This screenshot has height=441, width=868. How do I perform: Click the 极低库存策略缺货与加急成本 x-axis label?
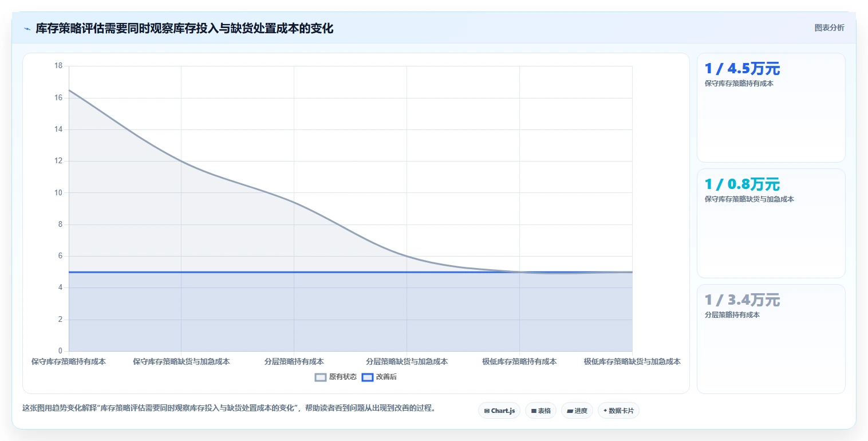click(632, 362)
